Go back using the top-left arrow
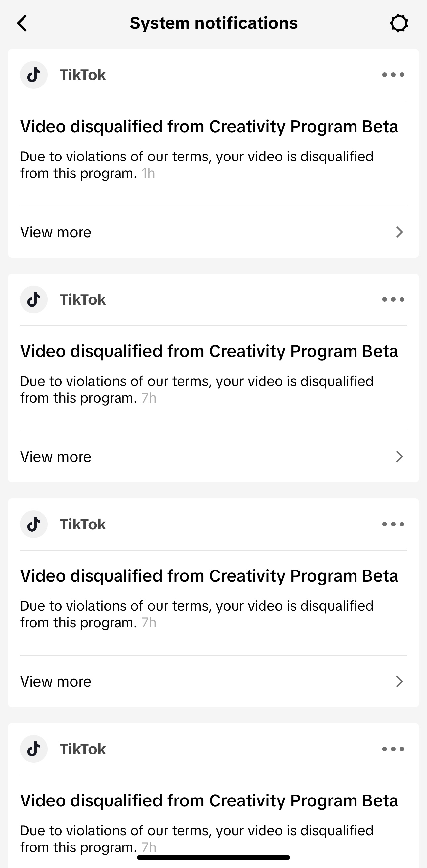 click(22, 23)
